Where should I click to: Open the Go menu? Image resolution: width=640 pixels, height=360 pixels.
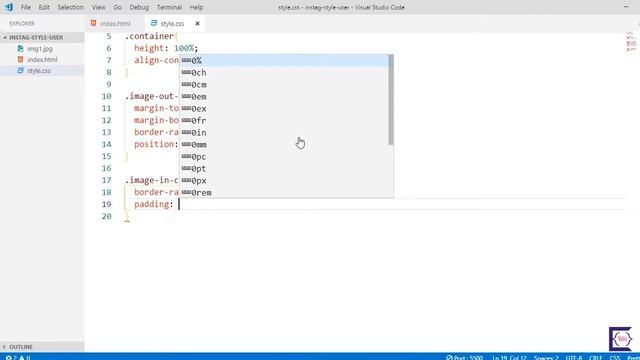(117, 7)
